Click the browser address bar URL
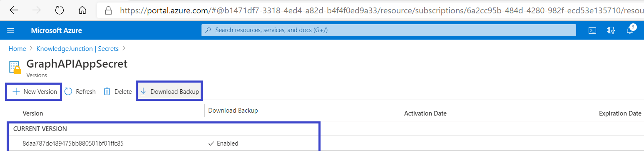Screen dimensions: 644x151 pyautogui.click(x=382, y=10)
